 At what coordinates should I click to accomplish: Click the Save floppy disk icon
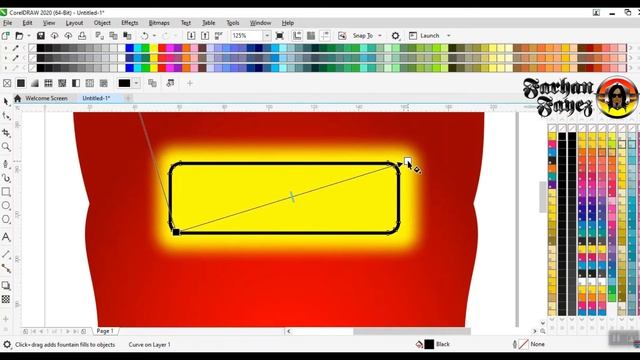coord(41,36)
